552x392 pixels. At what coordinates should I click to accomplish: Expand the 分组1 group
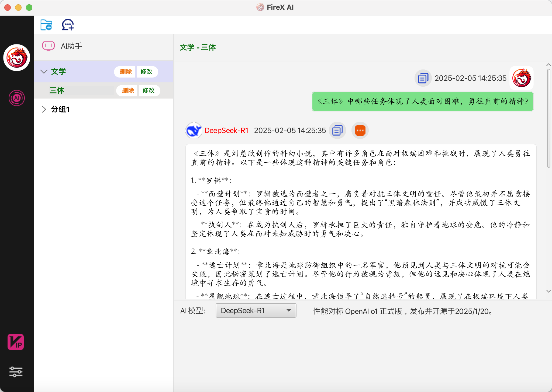pyautogui.click(x=44, y=109)
